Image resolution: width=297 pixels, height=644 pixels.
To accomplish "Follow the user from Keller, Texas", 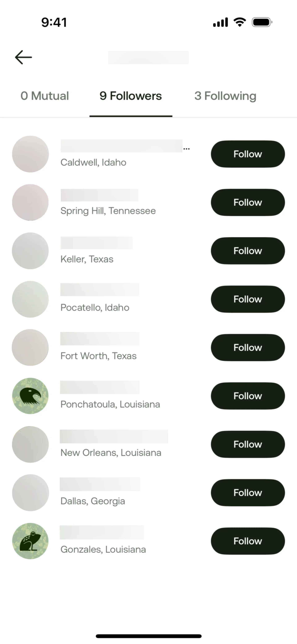I will (247, 251).
